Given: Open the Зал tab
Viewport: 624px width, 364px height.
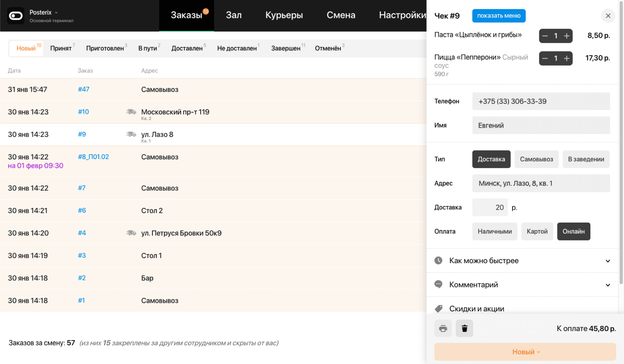Looking at the screenshot, I should coord(234,15).
